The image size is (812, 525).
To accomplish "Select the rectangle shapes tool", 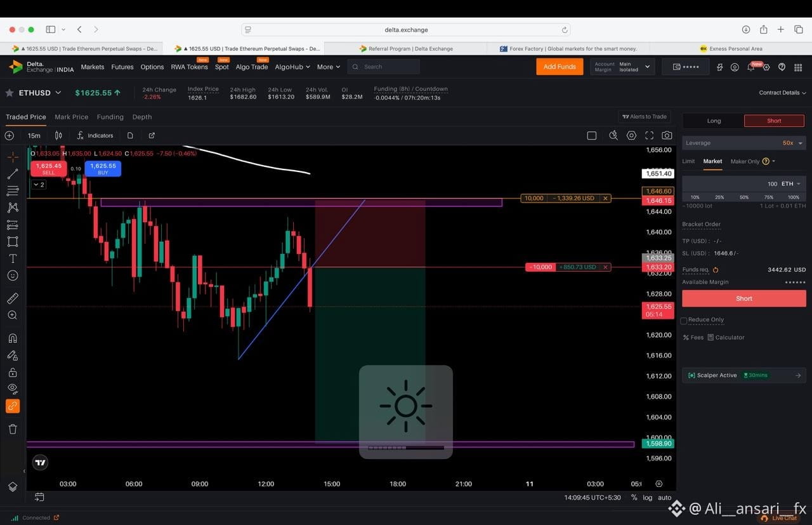I will [x=13, y=241].
